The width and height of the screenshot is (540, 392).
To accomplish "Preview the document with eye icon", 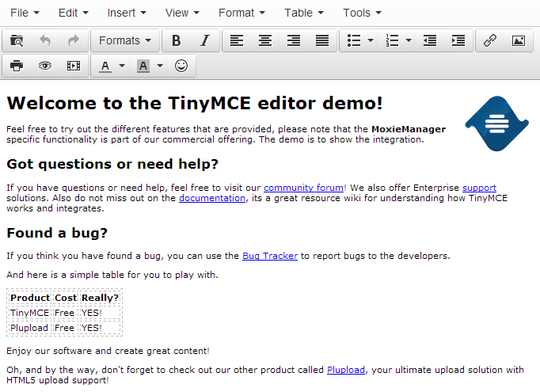I will coord(45,66).
